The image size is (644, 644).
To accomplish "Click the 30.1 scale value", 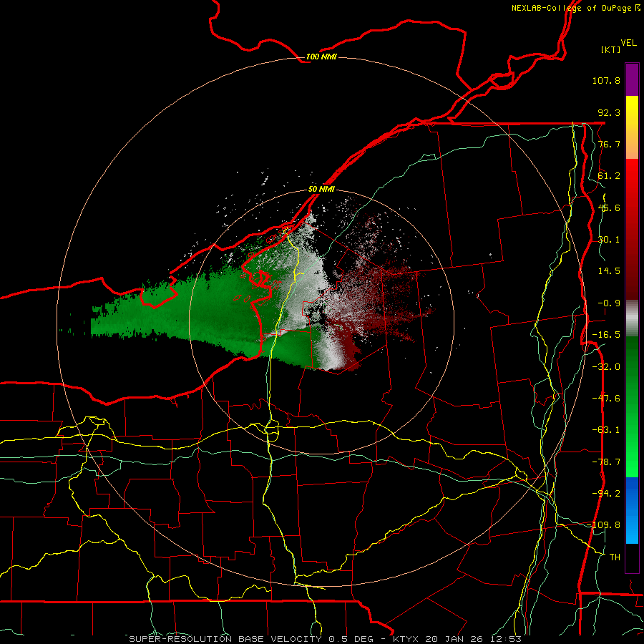I will coord(609,240).
